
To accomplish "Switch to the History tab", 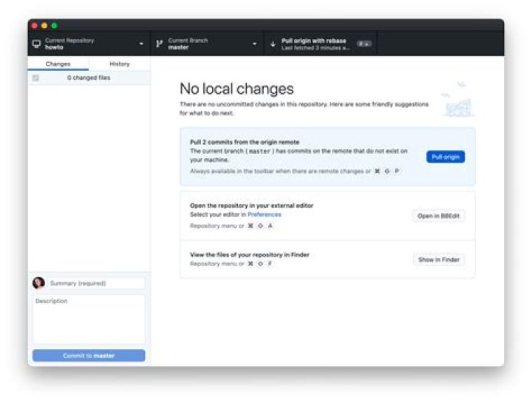I will point(119,64).
